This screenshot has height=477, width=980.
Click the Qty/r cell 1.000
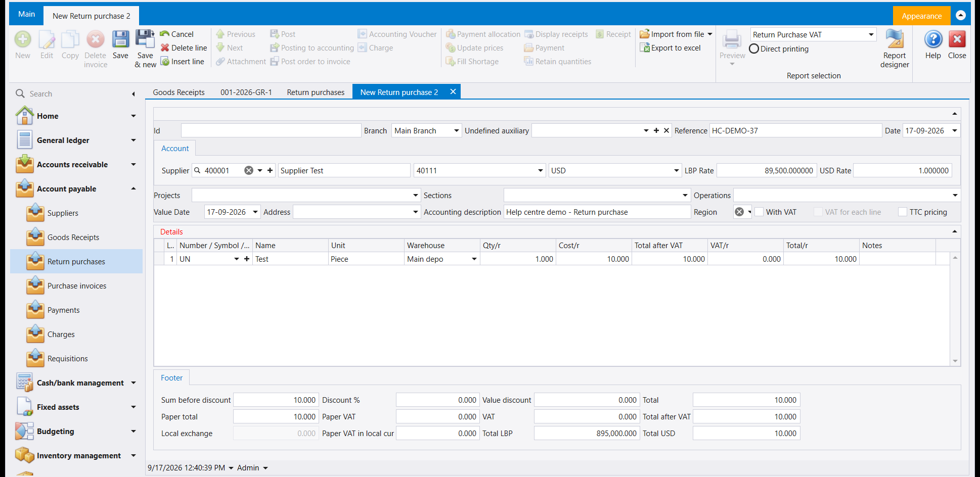coord(518,259)
